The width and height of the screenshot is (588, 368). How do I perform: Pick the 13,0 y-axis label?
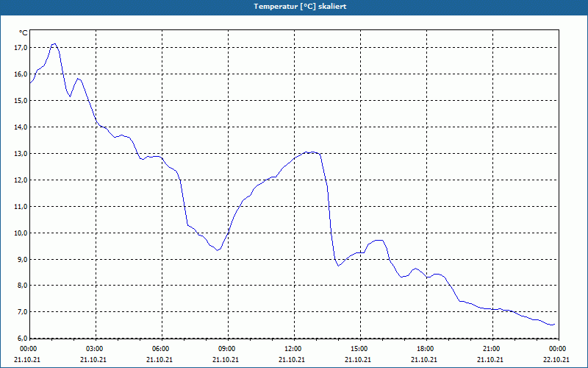[x=21, y=154]
